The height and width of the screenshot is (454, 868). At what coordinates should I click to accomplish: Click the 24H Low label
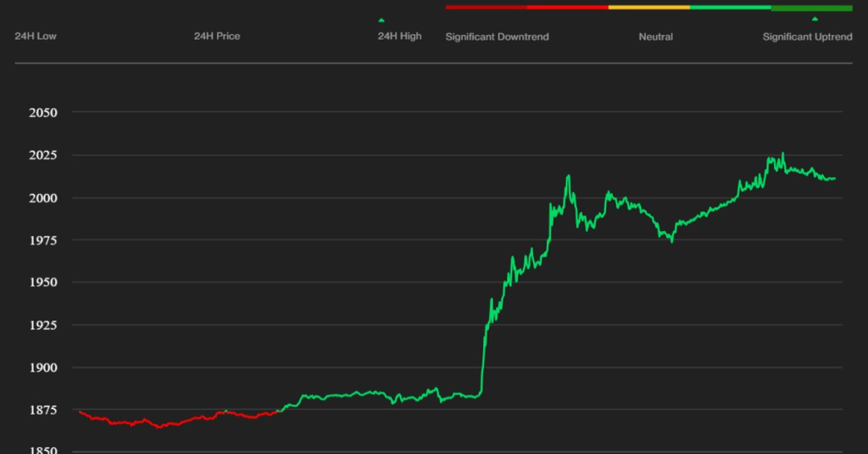36,36
